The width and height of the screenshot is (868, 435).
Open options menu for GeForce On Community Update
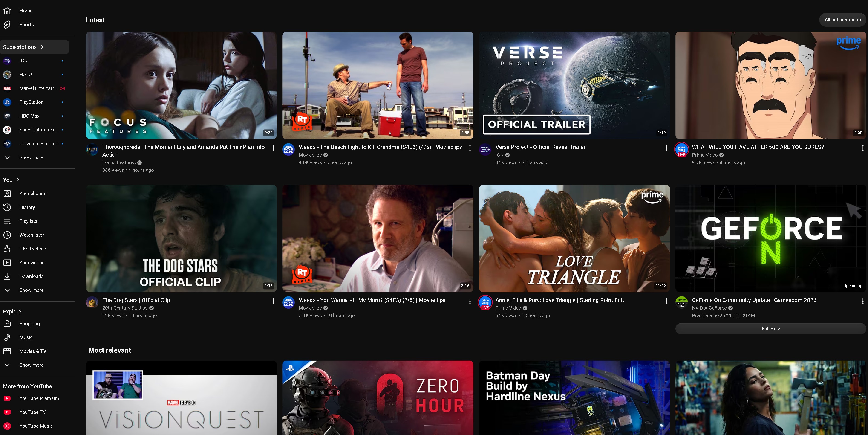point(863,301)
